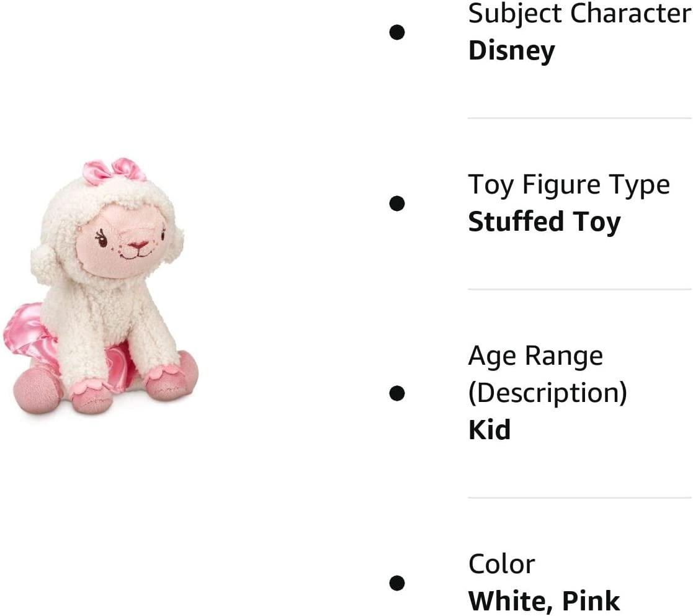Select the Toy Figure Type label

click(x=569, y=185)
